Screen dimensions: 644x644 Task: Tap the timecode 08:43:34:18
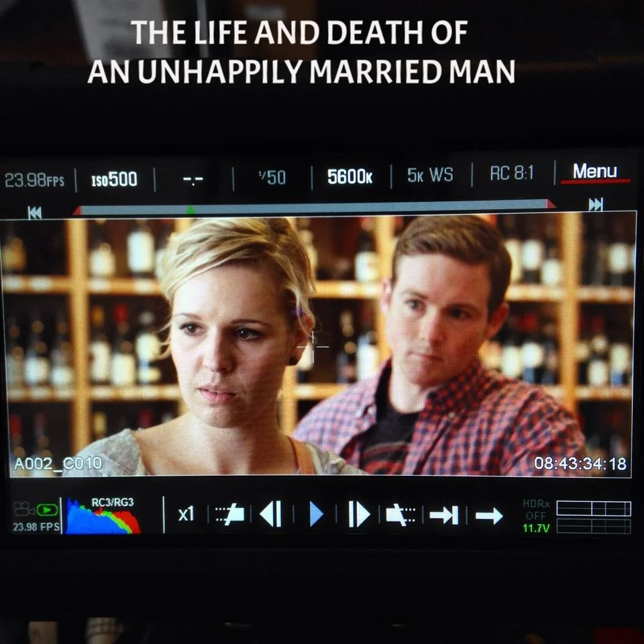pos(580,464)
